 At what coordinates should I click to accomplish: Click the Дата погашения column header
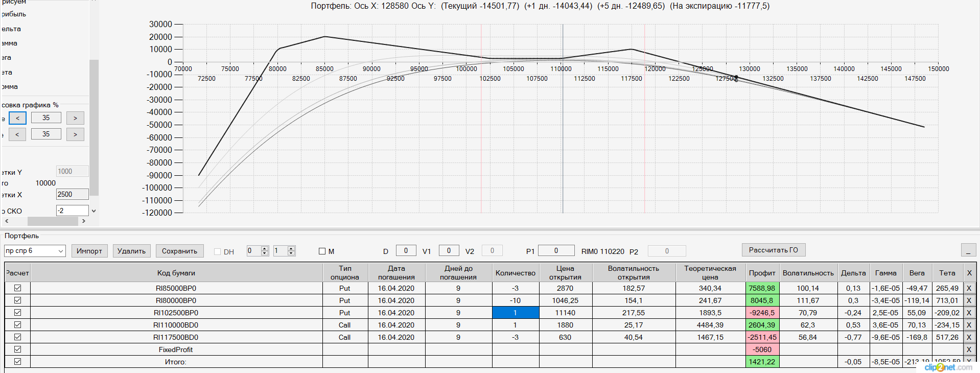396,273
